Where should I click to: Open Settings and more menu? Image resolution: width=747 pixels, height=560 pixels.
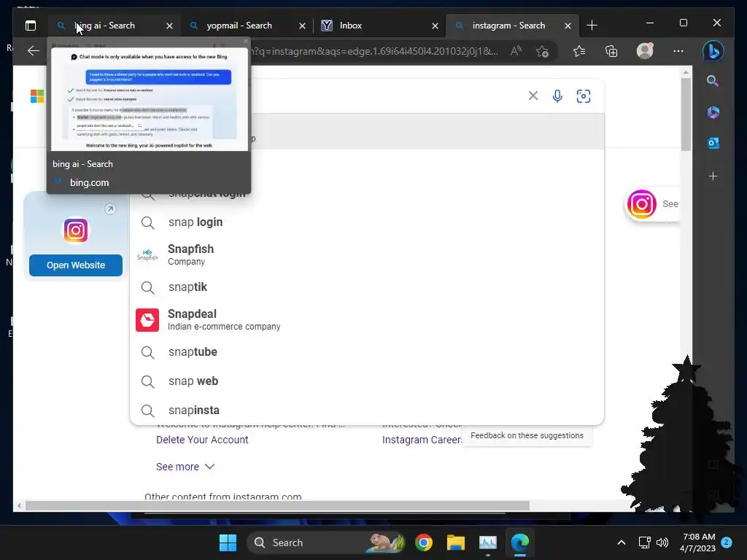(678, 51)
